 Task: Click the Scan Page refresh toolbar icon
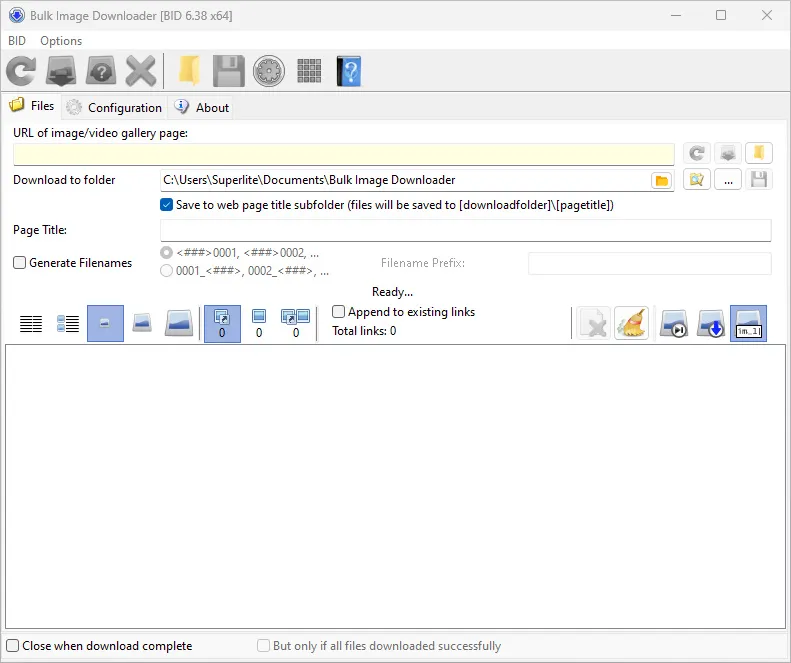21,71
